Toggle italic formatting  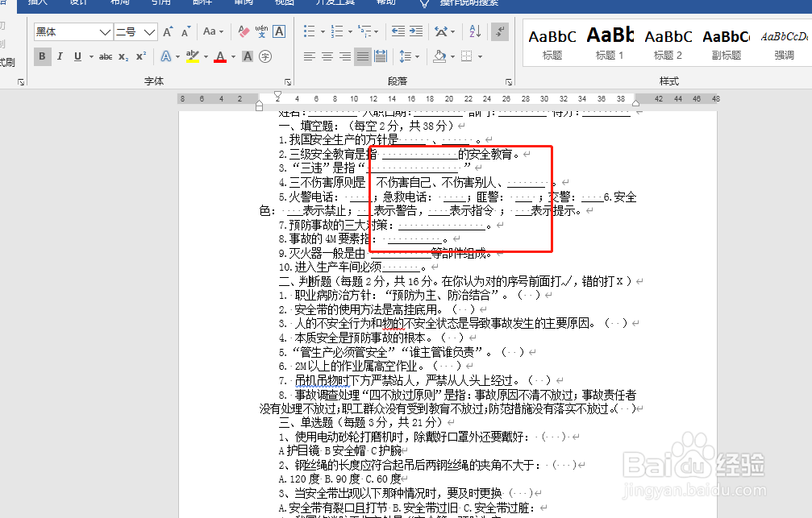point(60,56)
